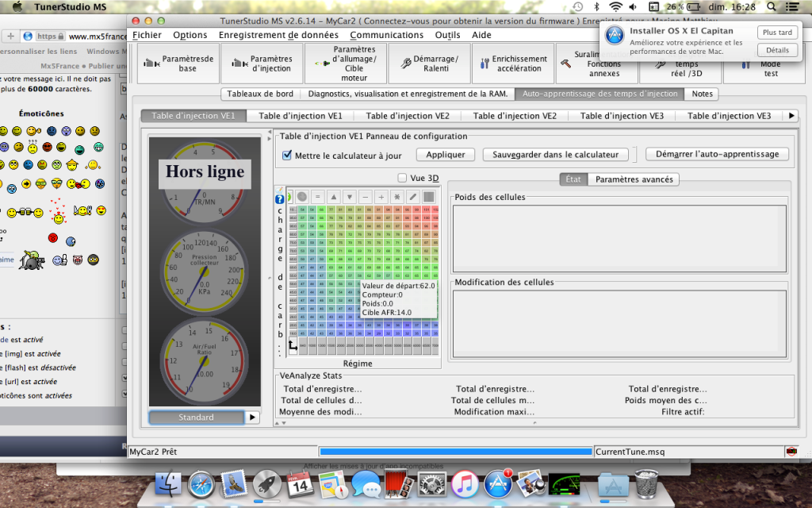Open Démarrage/Ralenti toolbar button
This screenshot has height=508, width=812.
430,63
